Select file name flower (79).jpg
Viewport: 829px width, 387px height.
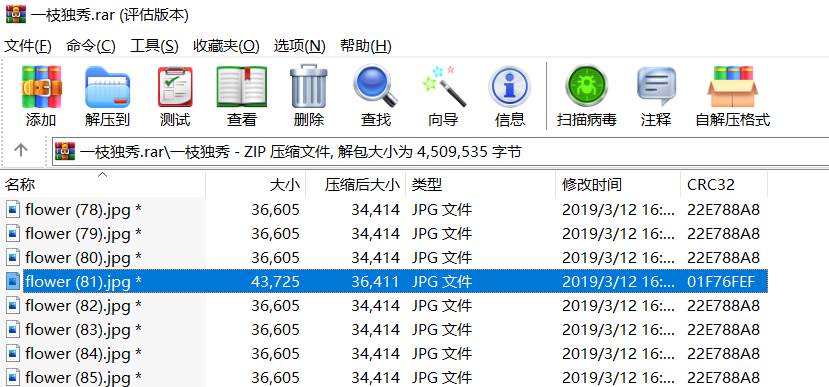click(x=83, y=234)
